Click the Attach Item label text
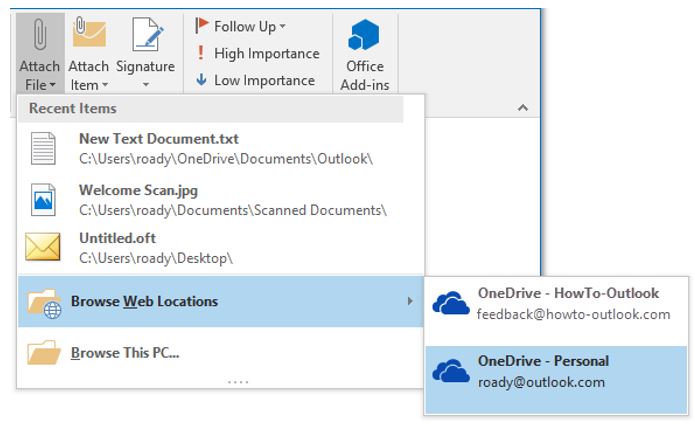The height and width of the screenshot is (425, 695). 89,75
